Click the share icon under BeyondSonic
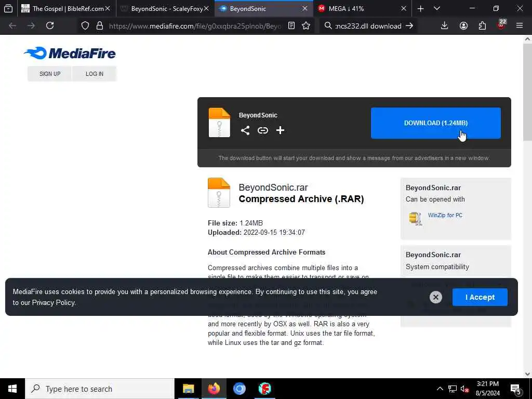The width and height of the screenshot is (532, 399). click(245, 130)
